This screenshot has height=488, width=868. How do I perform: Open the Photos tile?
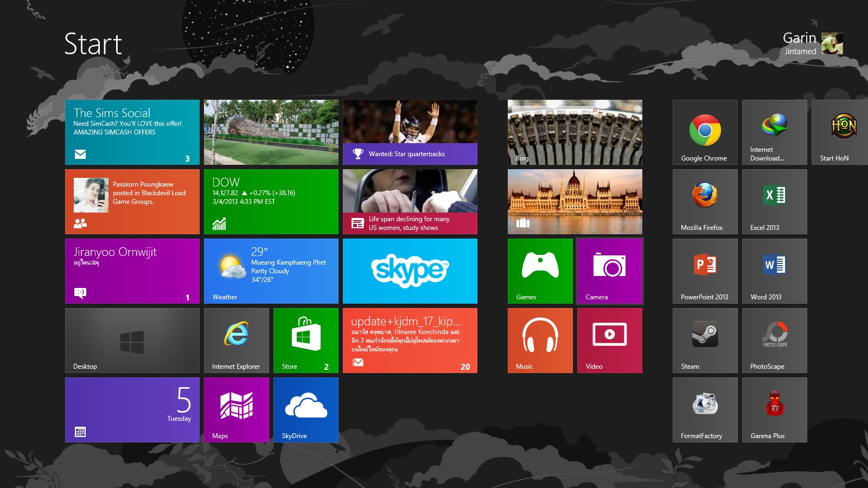point(271,132)
